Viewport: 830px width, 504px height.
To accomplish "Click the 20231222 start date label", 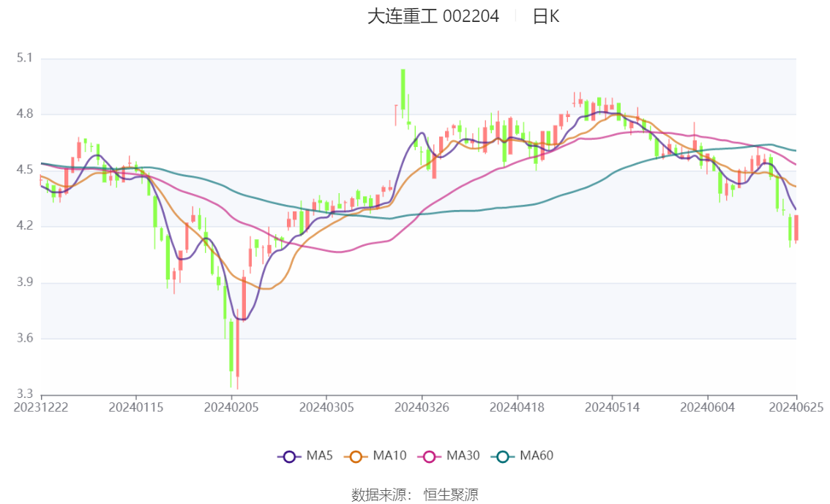I will (x=41, y=407).
